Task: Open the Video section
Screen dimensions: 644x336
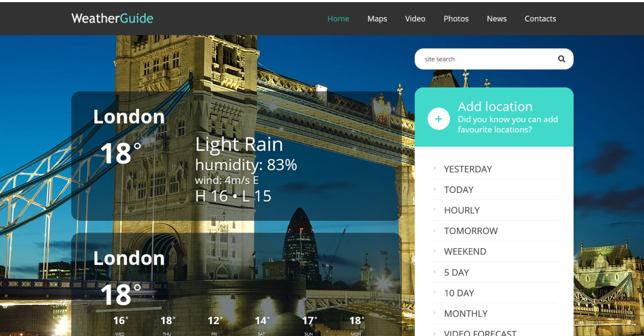Action: (415, 19)
